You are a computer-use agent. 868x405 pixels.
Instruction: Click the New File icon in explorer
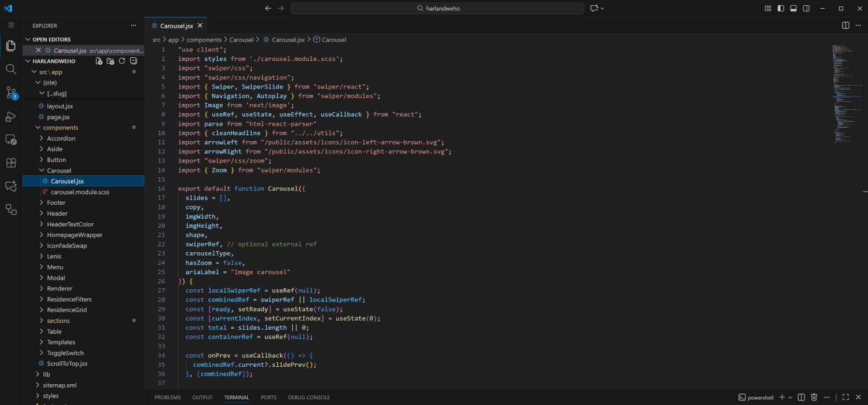click(x=98, y=61)
